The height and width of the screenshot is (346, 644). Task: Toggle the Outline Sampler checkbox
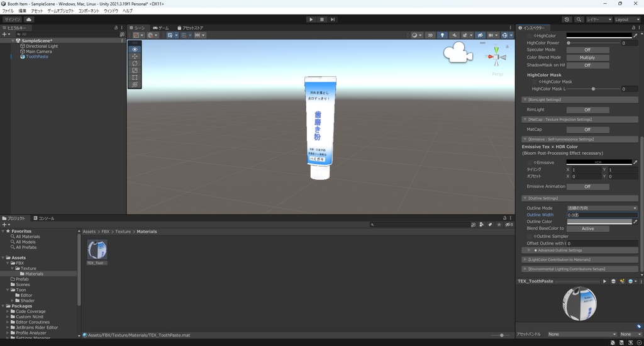[x=530, y=237]
